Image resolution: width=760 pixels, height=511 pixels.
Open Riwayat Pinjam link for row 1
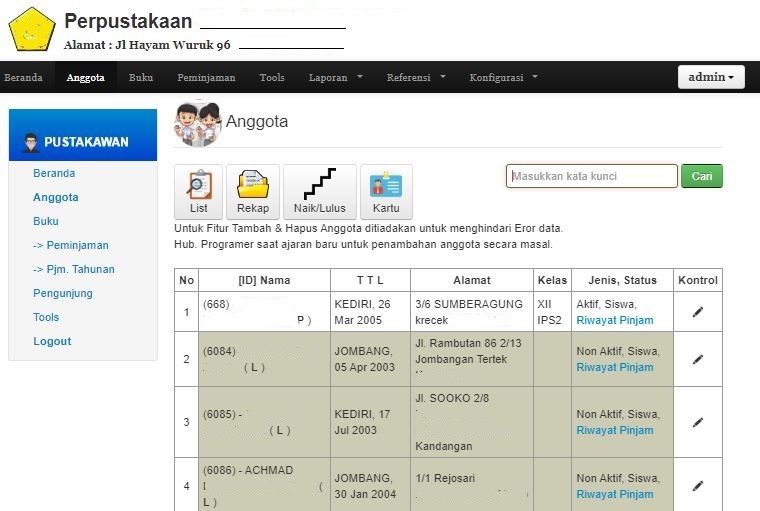[x=615, y=321]
